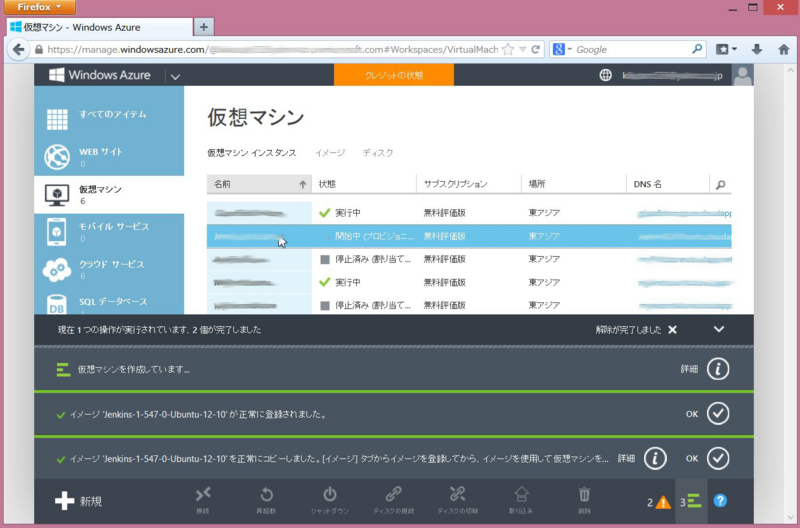Open the orange Firefox menu button
This screenshot has width=800, height=528.
tap(40, 7)
